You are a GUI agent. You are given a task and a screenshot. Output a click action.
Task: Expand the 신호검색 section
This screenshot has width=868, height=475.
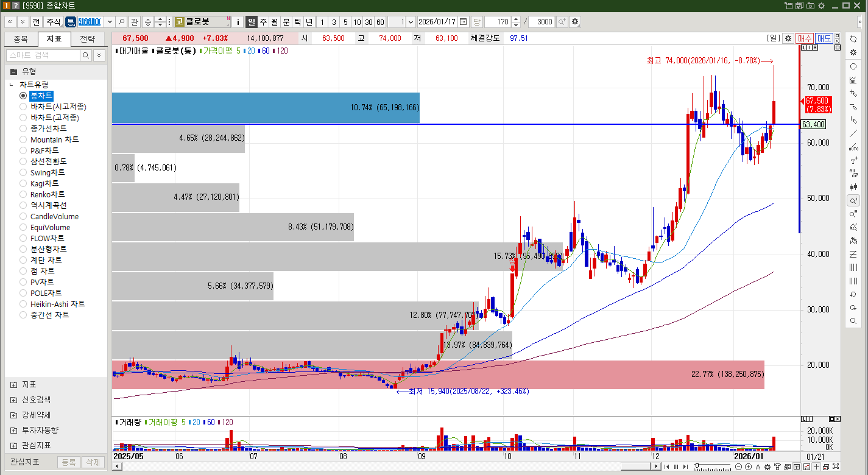14,400
